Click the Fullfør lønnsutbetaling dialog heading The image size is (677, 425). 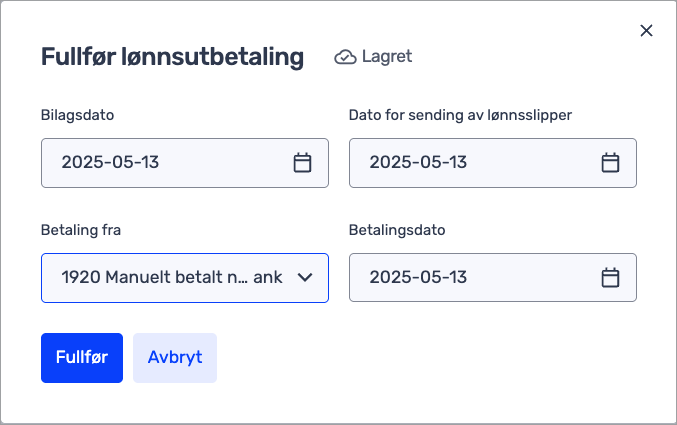tap(172, 57)
